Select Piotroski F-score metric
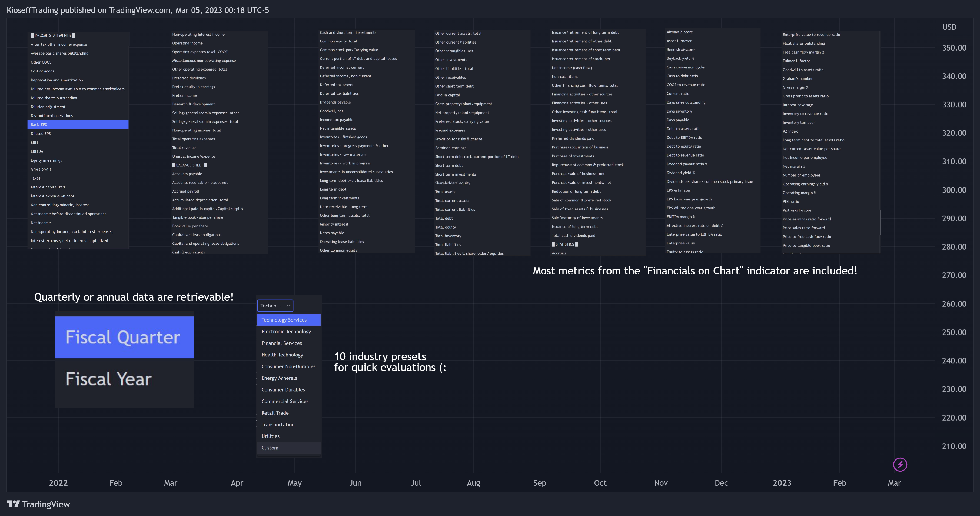This screenshot has height=516, width=980. pyautogui.click(x=797, y=210)
